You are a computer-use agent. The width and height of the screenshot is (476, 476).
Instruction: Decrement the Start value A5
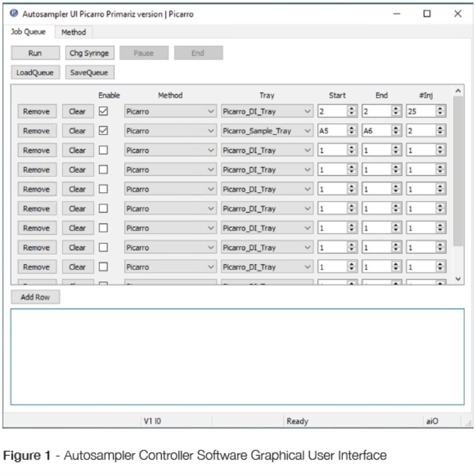pos(351,134)
